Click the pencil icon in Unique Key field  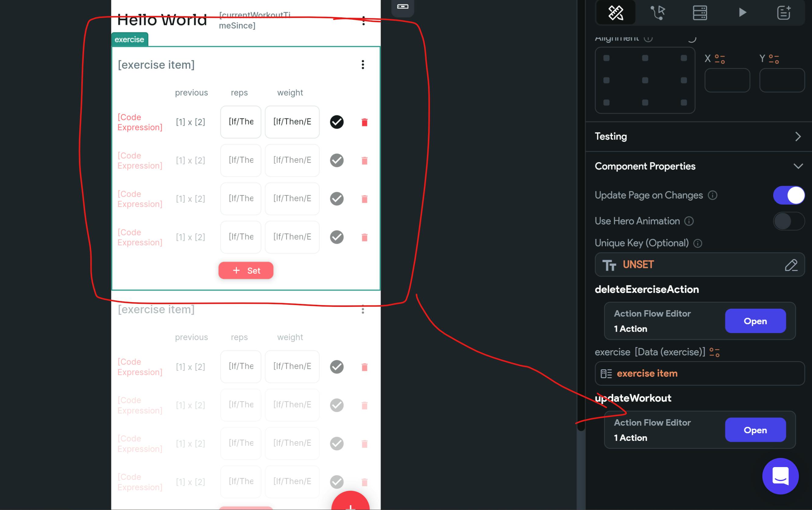click(x=791, y=265)
